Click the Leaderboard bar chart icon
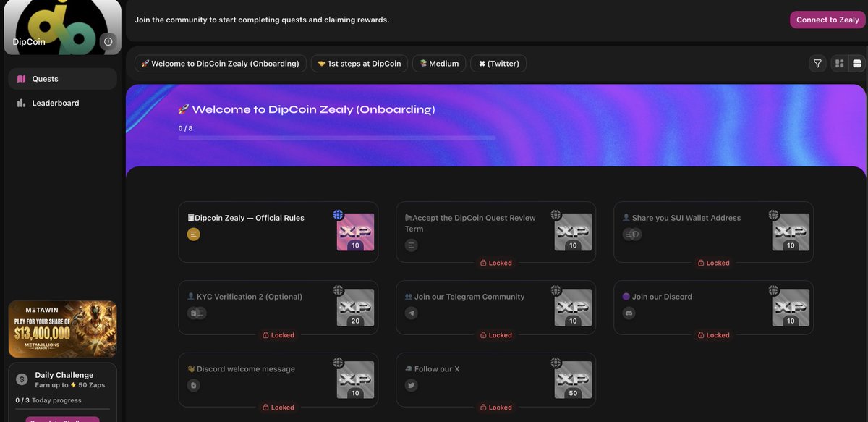Image resolution: width=868 pixels, height=422 pixels. pyautogui.click(x=21, y=103)
